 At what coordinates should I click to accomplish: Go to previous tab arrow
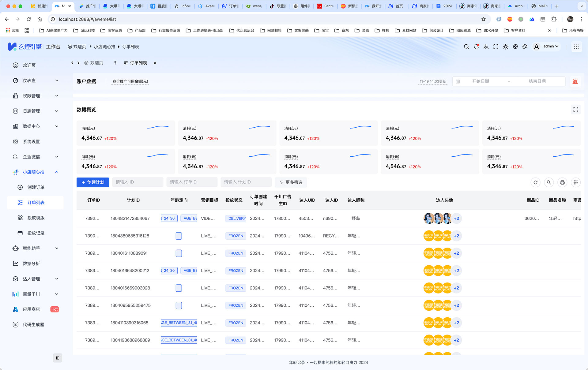[72, 63]
